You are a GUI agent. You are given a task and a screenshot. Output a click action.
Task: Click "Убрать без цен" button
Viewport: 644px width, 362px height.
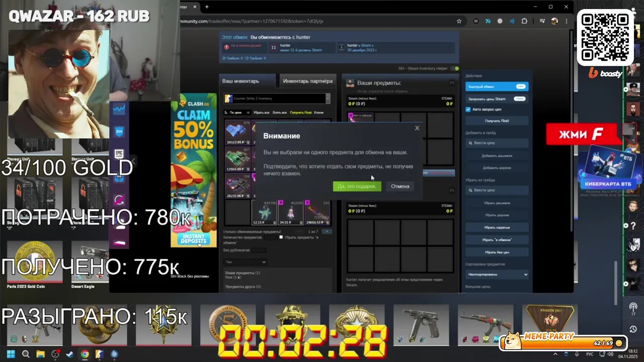497,252
